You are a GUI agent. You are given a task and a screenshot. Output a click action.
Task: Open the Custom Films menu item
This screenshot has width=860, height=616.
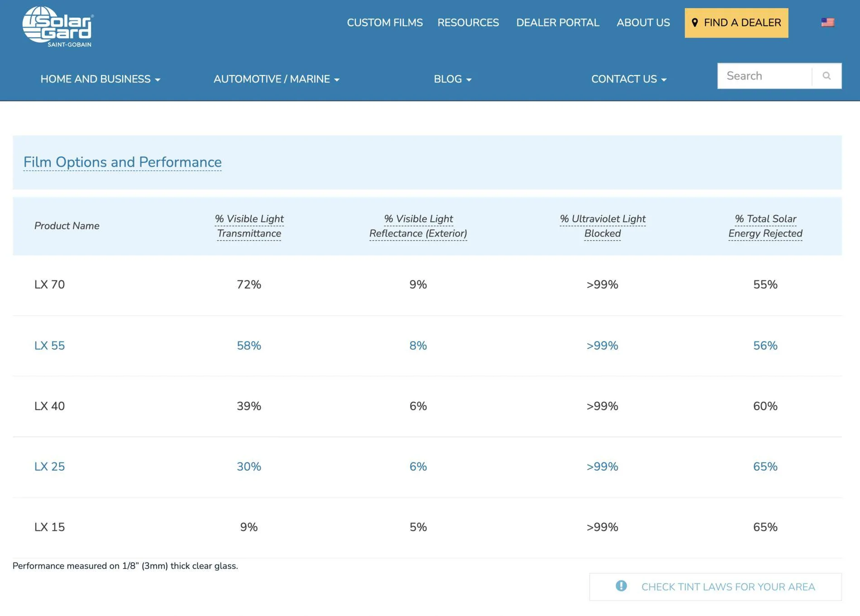pyautogui.click(x=385, y=23)
